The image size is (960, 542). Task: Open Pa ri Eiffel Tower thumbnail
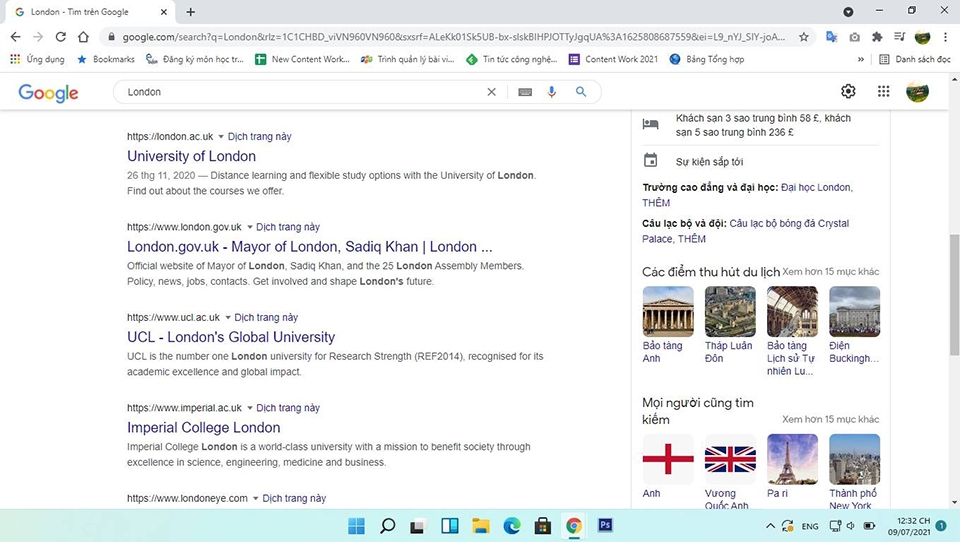792,459
